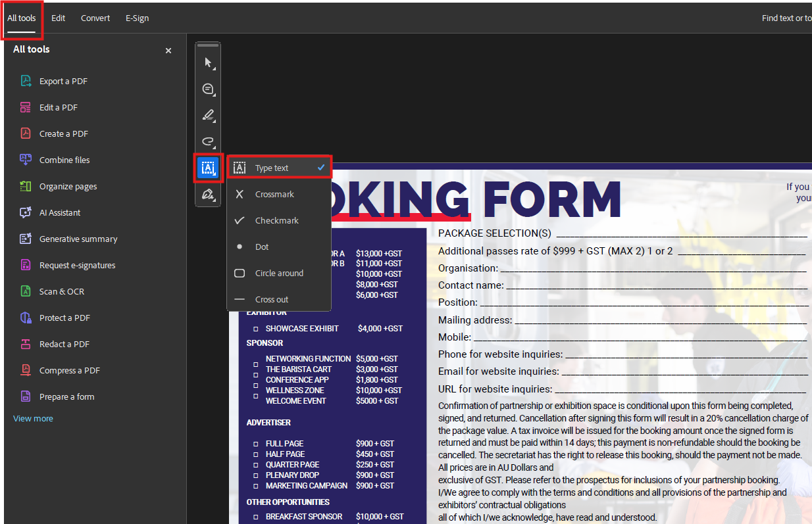This screenshot has height=524, width=812.
Task: Tick the BREAKFAST SPONSOR checkbox
Action: (256, 517)
